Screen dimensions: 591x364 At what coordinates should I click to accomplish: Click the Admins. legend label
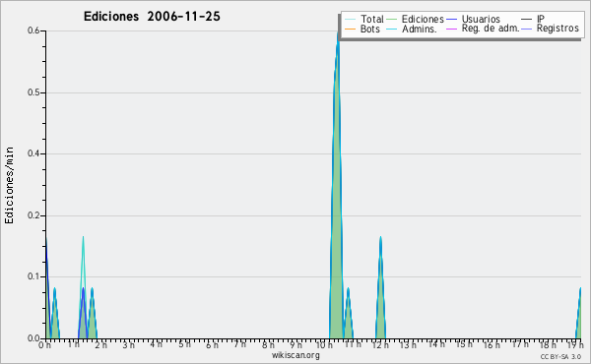420,29
